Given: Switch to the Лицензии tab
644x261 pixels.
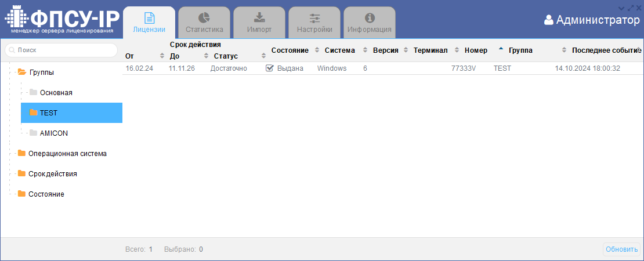Looking at the screenshot, I should (149, 23).
